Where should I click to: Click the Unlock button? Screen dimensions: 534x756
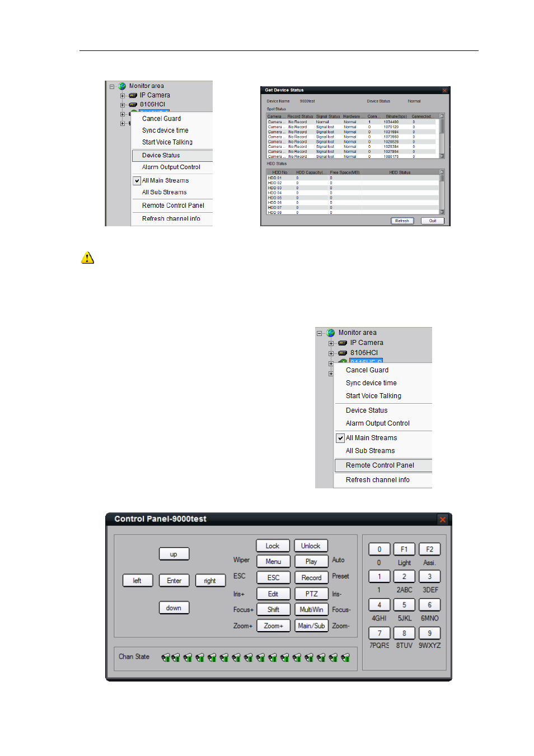(311, 546)
